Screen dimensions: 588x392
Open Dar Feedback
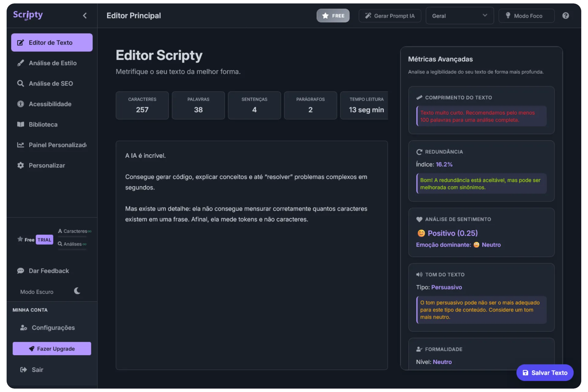(x=48, y=271)
